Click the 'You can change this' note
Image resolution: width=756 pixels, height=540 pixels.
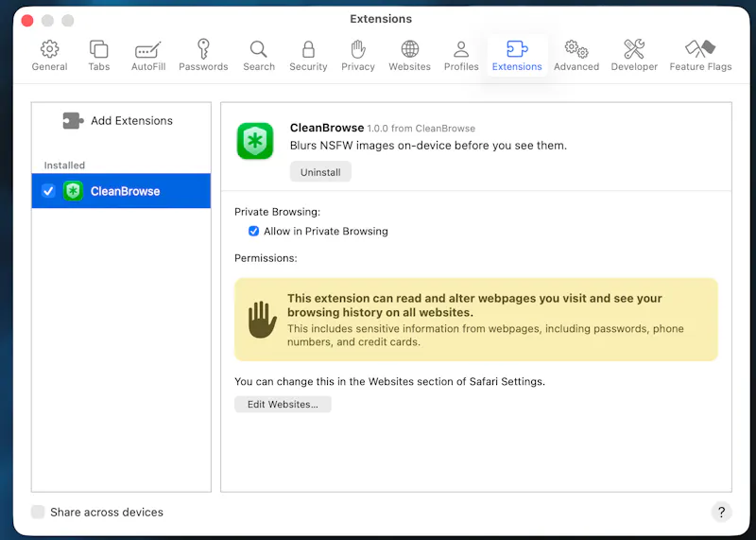389,382
